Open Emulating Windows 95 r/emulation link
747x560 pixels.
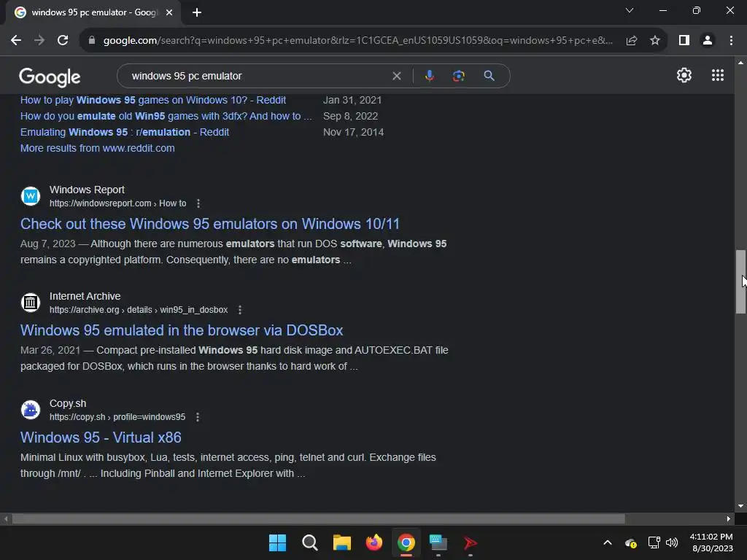click(x=124, y=133)
